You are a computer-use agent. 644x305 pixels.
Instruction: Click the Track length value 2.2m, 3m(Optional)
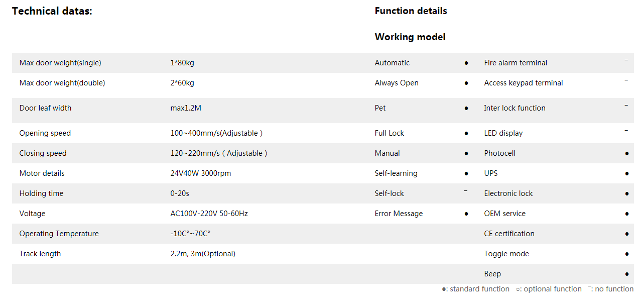click(203, 254)
